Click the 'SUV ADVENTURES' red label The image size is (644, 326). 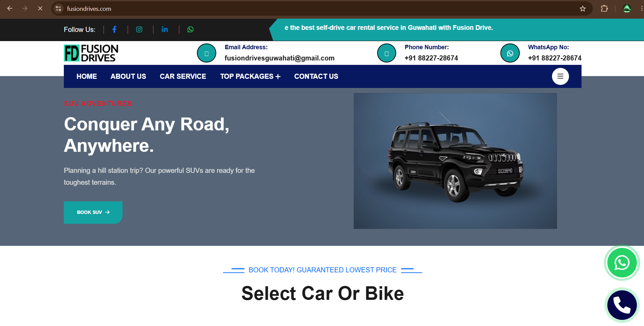tap(98, 104)
